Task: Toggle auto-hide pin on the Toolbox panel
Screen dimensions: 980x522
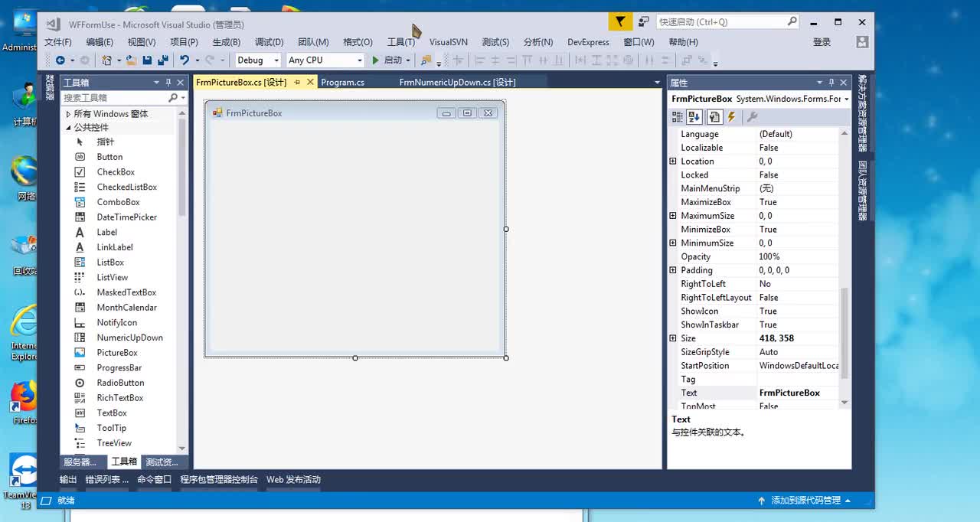Action: (x=168, y=83)
